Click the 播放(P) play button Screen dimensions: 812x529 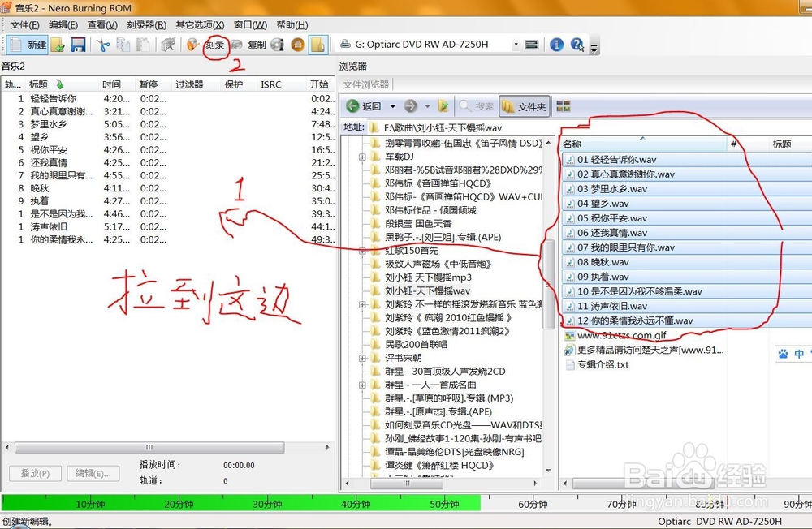(35, 473)
